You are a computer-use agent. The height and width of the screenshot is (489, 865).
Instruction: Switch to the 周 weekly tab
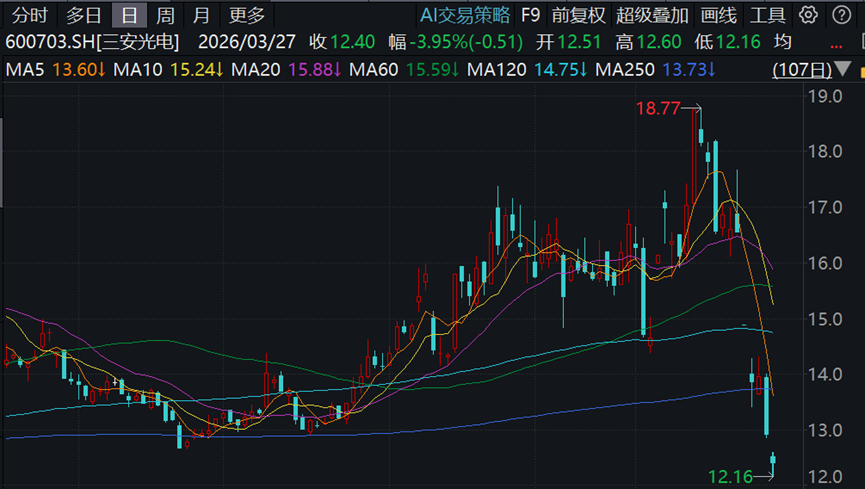(165, 15)
